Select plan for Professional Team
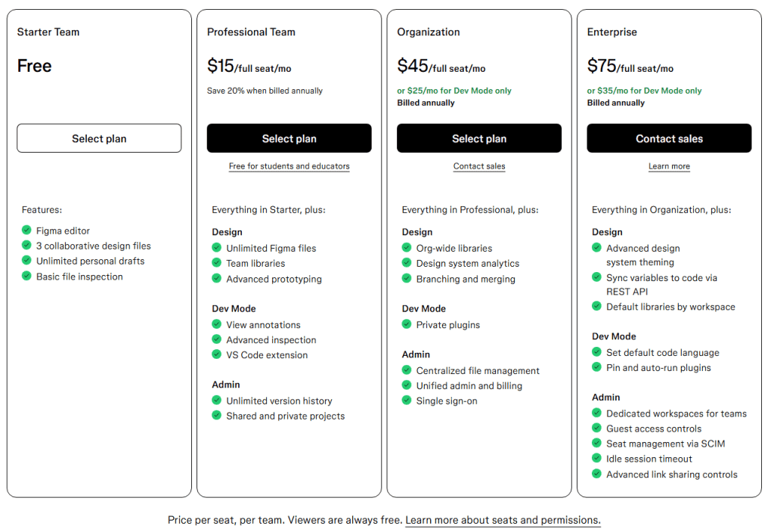Screen dimensions: 774x532 (x=289, y=138)
